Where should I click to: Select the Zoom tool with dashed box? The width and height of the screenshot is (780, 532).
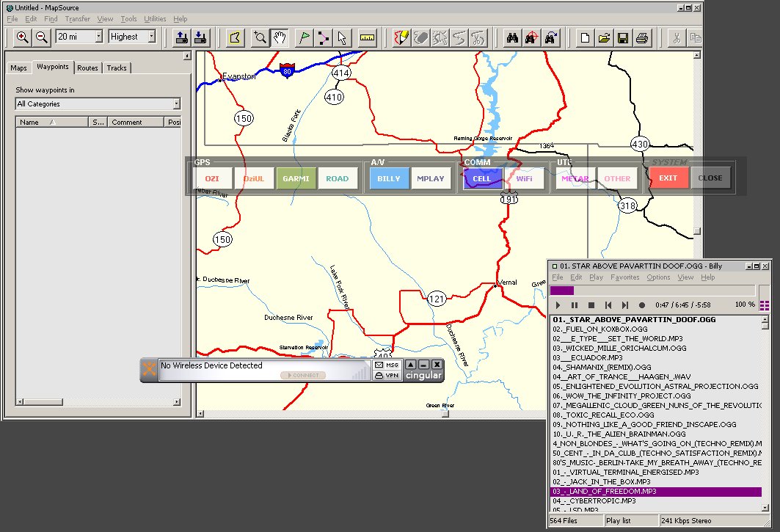(x=260, y=37)
